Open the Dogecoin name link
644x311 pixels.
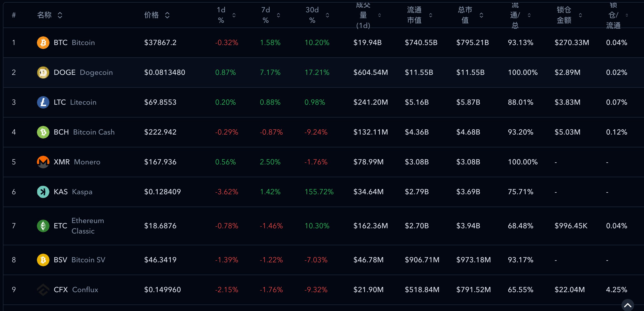(96, 72)
